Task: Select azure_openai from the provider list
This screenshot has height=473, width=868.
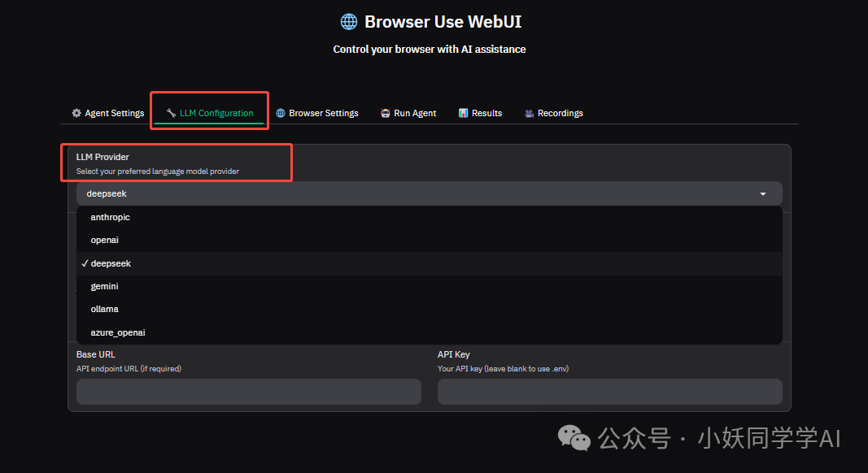Action: (429, 332)
